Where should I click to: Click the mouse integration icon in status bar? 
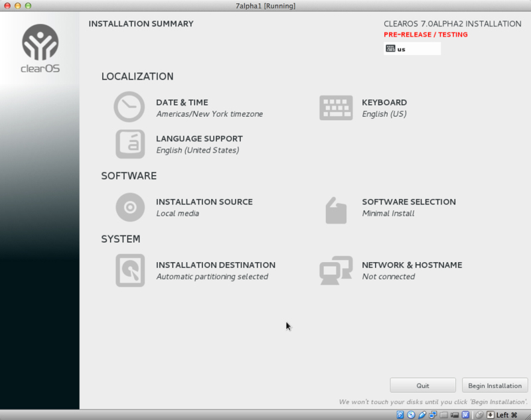point(479,415)
